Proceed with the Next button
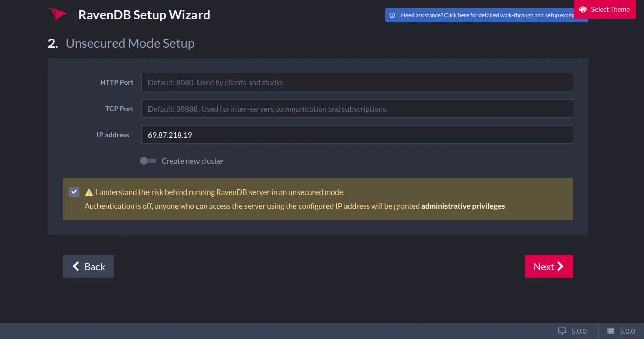644x339 pixels. [x=549, y=266]
